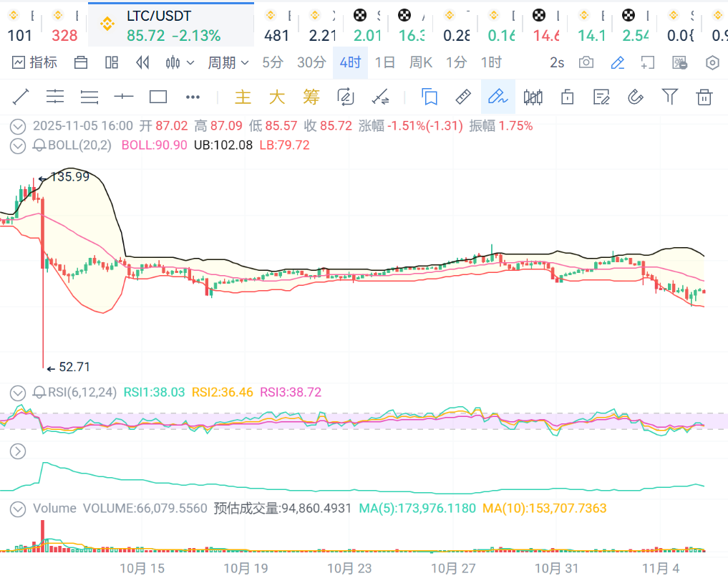Click the 135.99 high price marker
Viewport: 728px width, 581px height.
(69, 177)
